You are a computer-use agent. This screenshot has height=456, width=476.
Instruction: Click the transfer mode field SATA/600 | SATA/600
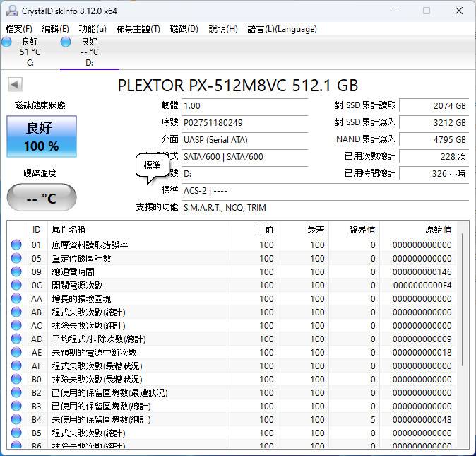[x=244, y=157]
